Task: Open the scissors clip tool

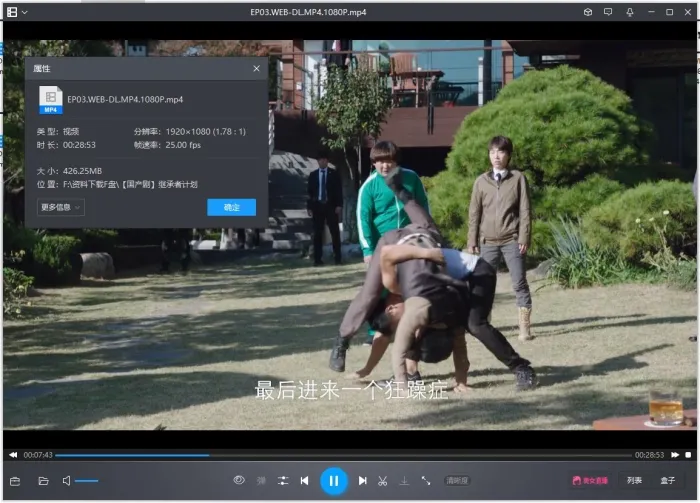Action: pos(383,481)
